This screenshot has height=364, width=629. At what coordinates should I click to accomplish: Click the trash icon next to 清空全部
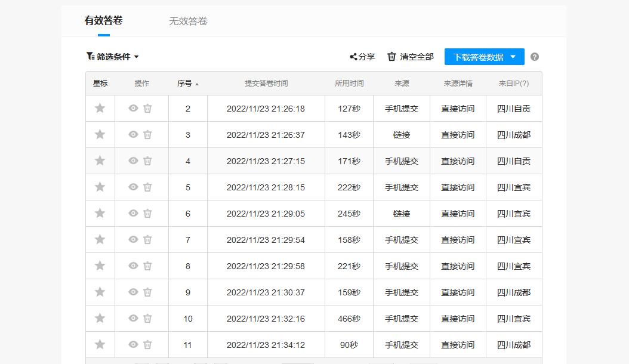391,57
